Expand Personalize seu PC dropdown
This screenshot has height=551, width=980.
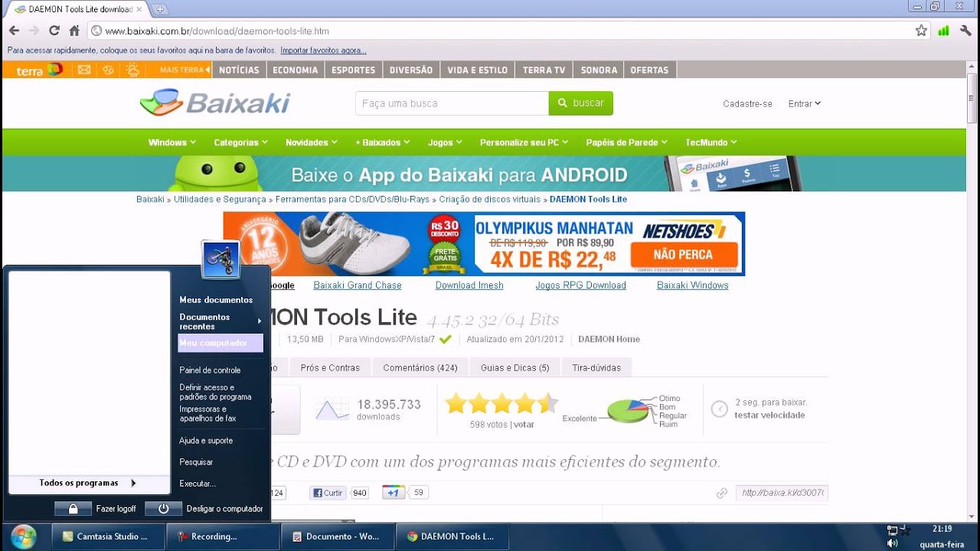point(524,142)
